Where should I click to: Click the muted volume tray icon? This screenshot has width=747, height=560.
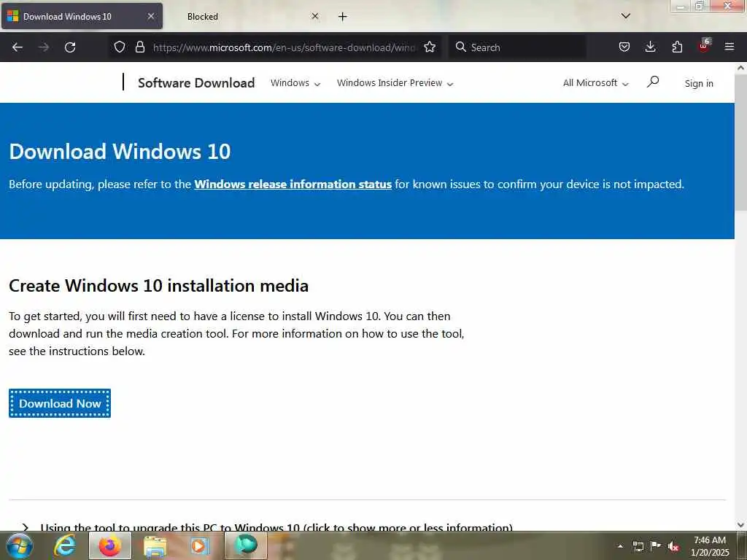click(673, 546)
